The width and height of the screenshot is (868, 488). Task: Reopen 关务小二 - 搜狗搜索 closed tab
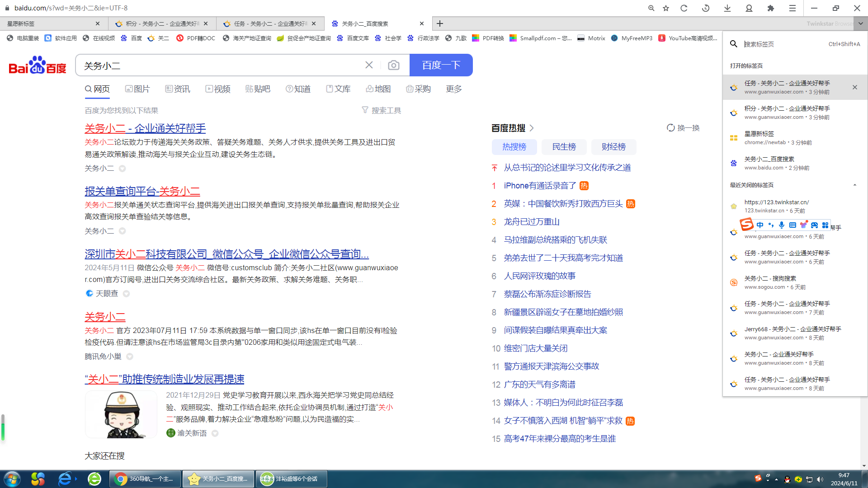795,282
